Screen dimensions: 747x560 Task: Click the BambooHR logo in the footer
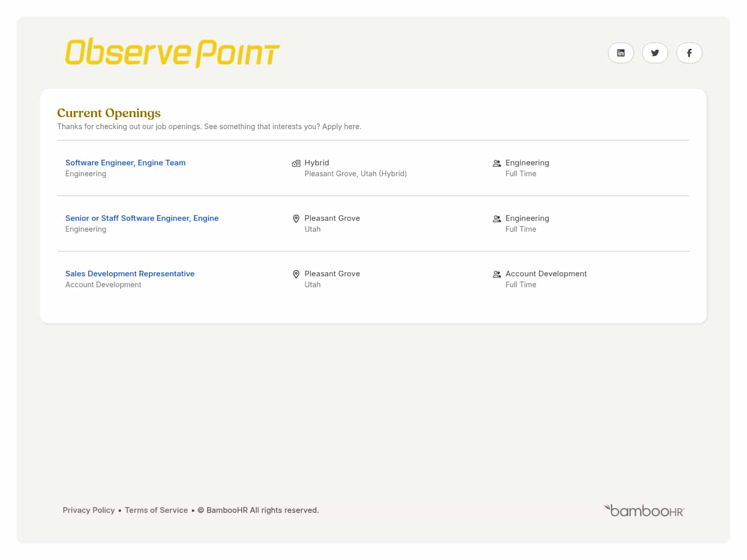click(x=644, y=510)
